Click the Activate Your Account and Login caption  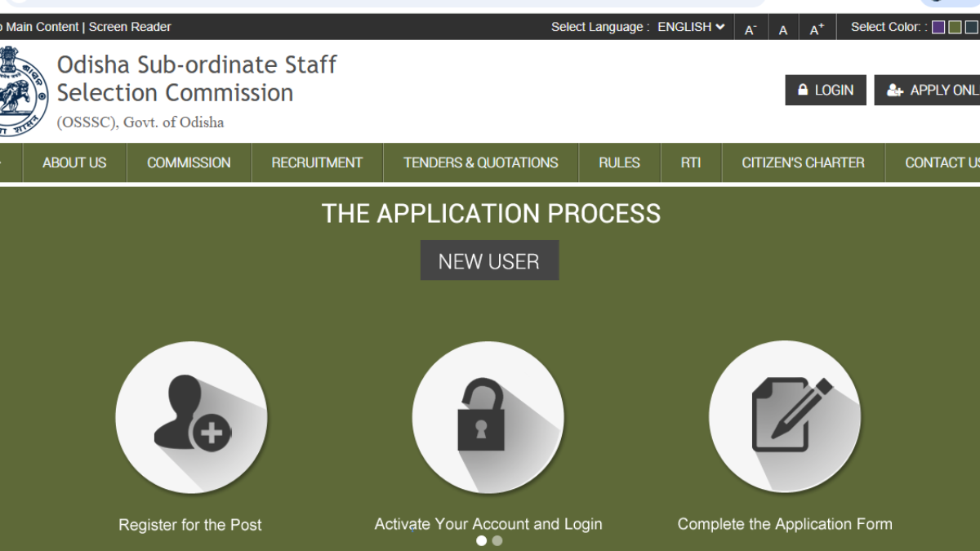[488, 524]
